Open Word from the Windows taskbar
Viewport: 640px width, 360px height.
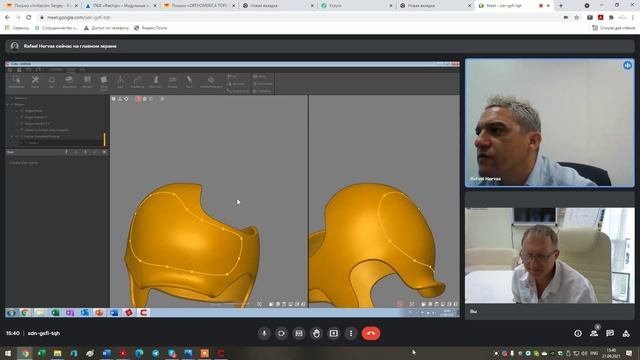107,353
